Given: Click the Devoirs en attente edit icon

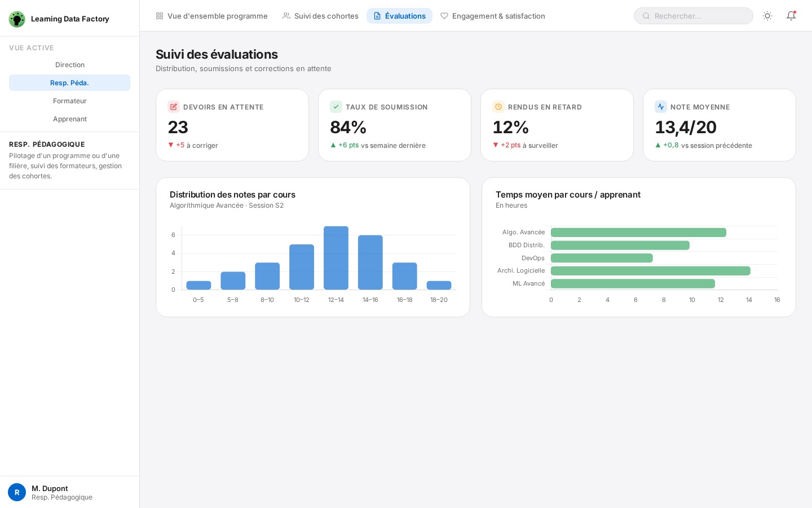Looking at the screenshot, I should click(174, 107).
